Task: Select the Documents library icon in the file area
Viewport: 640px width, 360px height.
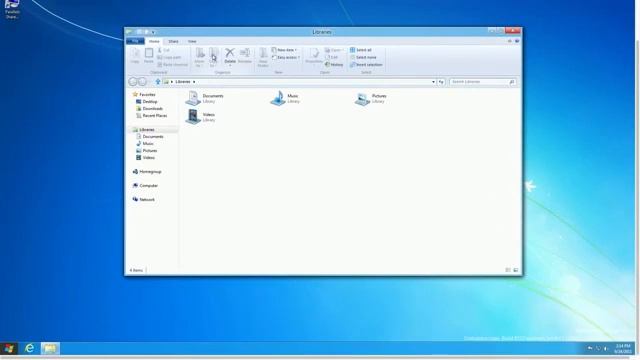Action: [x=193, y=98]
